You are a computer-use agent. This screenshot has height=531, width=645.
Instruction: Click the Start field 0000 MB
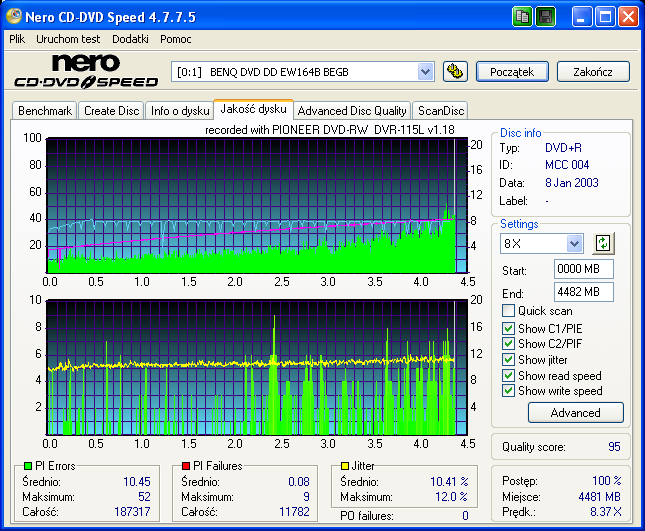click(584, 269)
